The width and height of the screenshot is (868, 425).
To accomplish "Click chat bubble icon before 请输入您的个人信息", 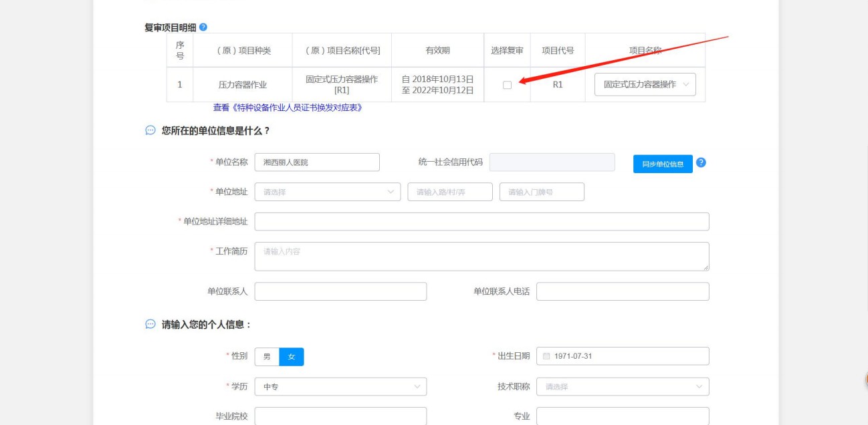I will [x=150, y=325].
